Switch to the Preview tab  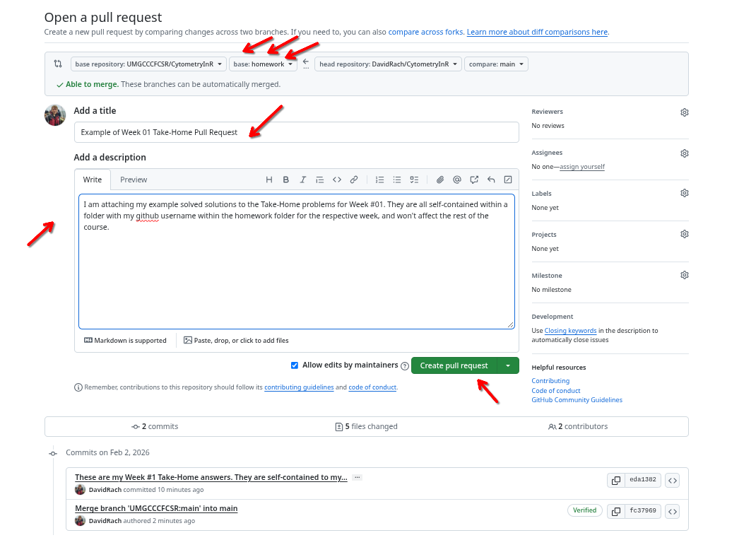pyautogui.click(x=134, y=180)
